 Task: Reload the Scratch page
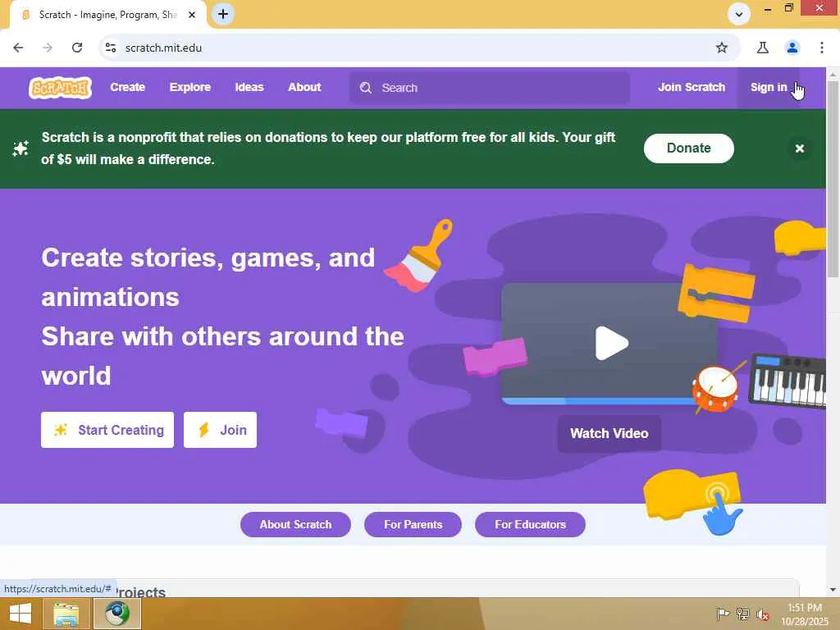click(x=77, y=48)
